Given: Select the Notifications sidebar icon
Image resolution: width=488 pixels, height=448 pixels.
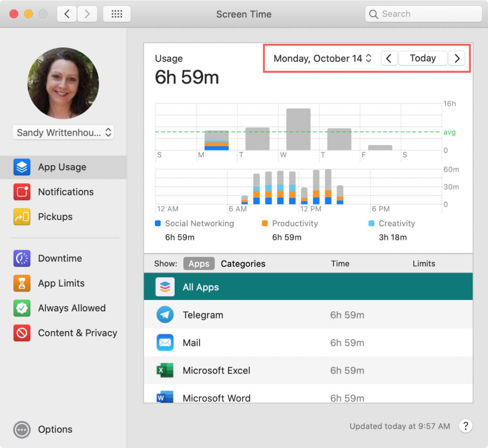Looking at the screenshot, I should click(22, 192).
